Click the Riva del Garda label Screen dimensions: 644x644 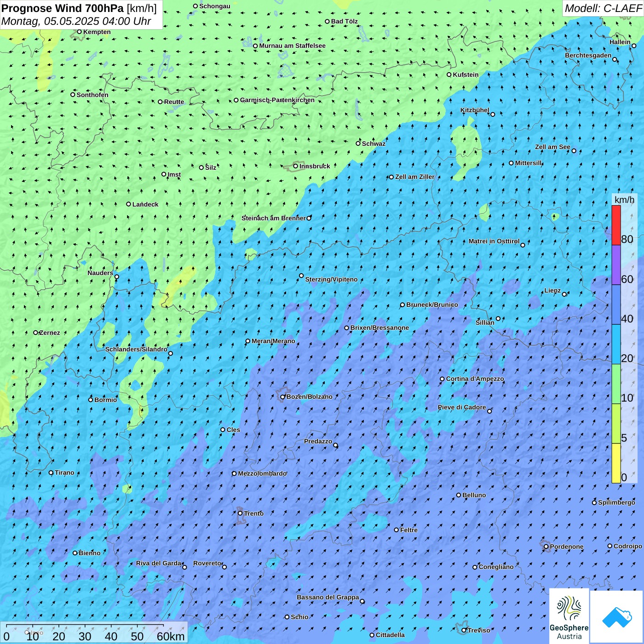(159, 563)
